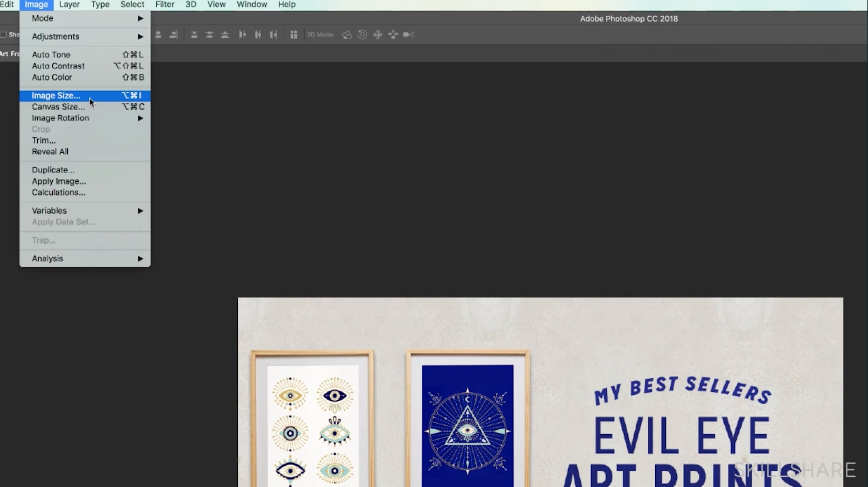Click Image Size in the Image menu
Viewport: 868px width, 487px height.
tap(84, 96)
